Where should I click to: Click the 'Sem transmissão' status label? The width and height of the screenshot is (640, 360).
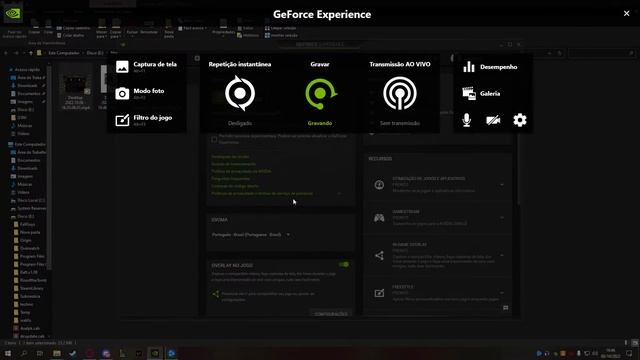coord(400,123)
